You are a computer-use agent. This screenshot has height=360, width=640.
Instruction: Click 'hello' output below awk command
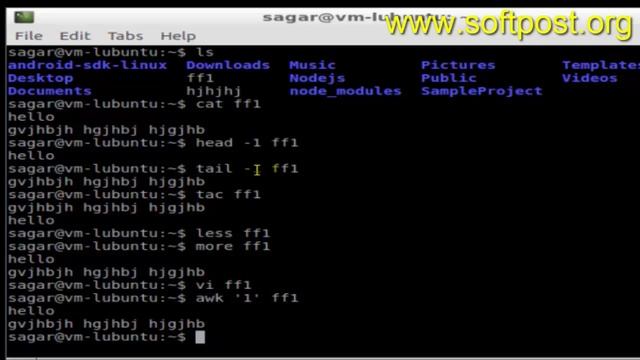tap(31, 311)
